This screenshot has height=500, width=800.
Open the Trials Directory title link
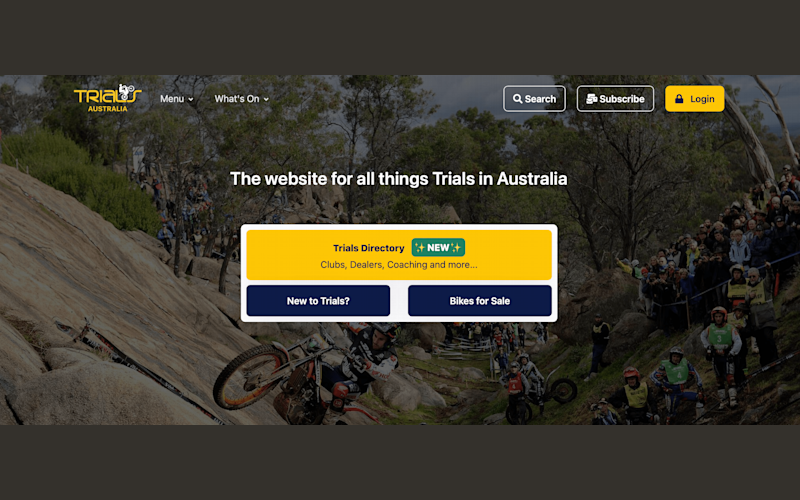[368, 248]
